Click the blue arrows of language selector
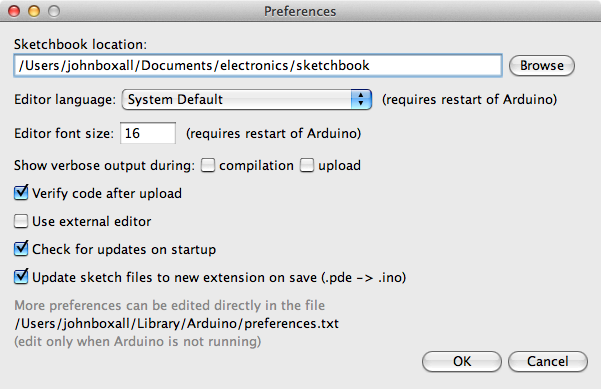Viewport: 601px width, 389px height. point(361,100)
